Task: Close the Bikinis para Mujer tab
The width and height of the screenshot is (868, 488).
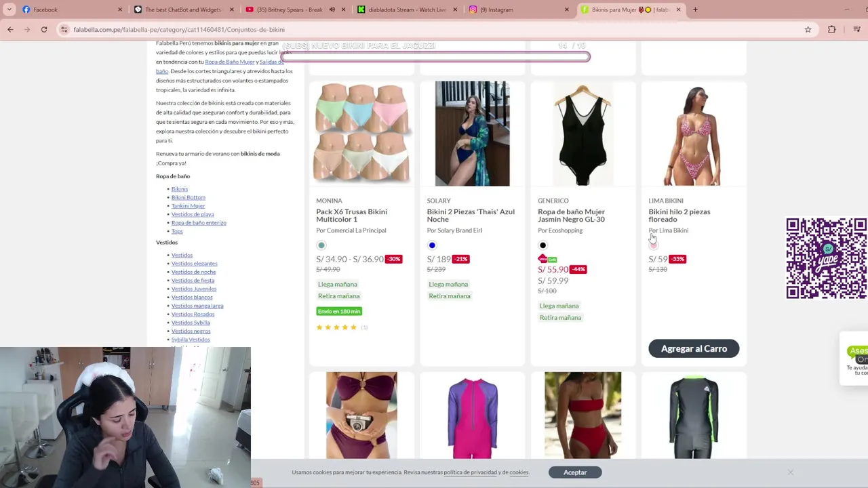Action: tap(678, 9)
